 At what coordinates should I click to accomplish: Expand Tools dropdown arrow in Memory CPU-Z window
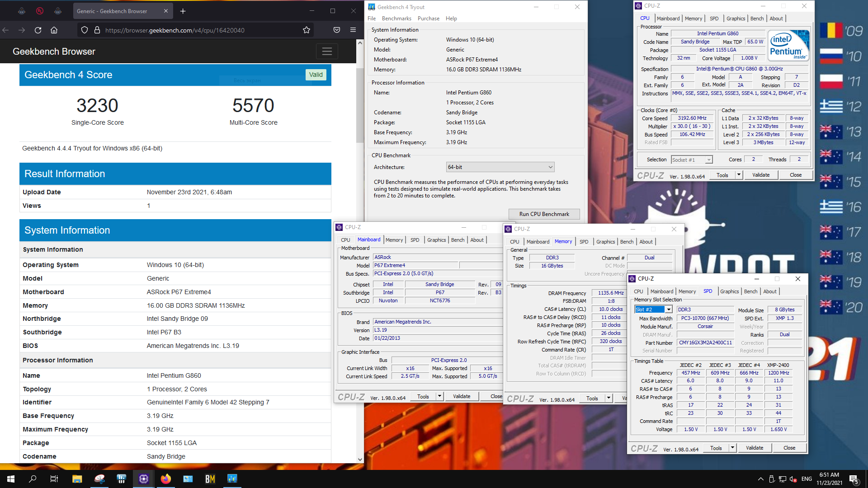(609, 398)
